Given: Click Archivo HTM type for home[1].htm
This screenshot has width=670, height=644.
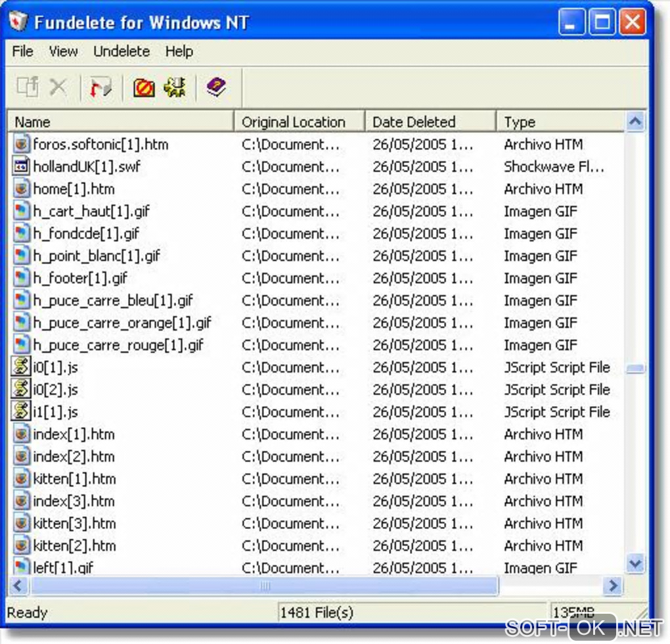Looking at the screenshot, I should click(543, 189).
